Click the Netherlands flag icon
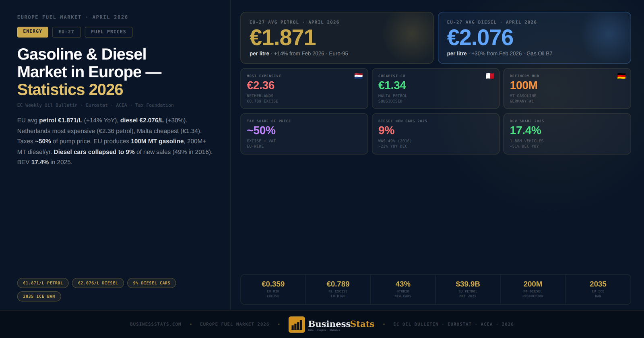Image resolution: width=644 pixels, height=338 pixels. pyautogui.click(x=358, y=76)
